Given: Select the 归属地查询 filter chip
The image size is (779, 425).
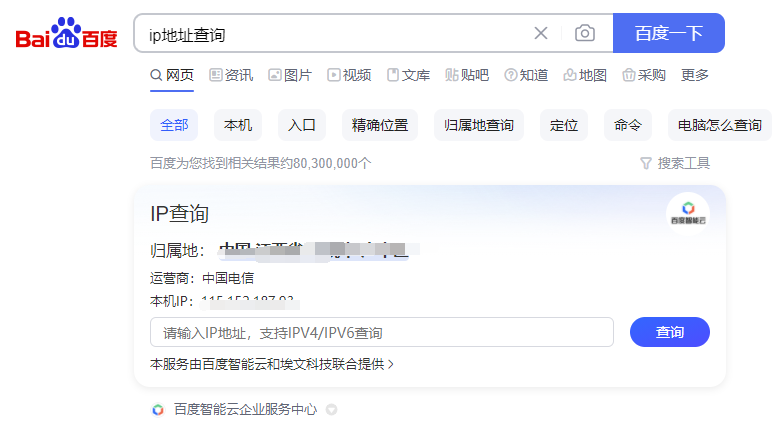Looking at the screenshot, I should click(479, 125).
